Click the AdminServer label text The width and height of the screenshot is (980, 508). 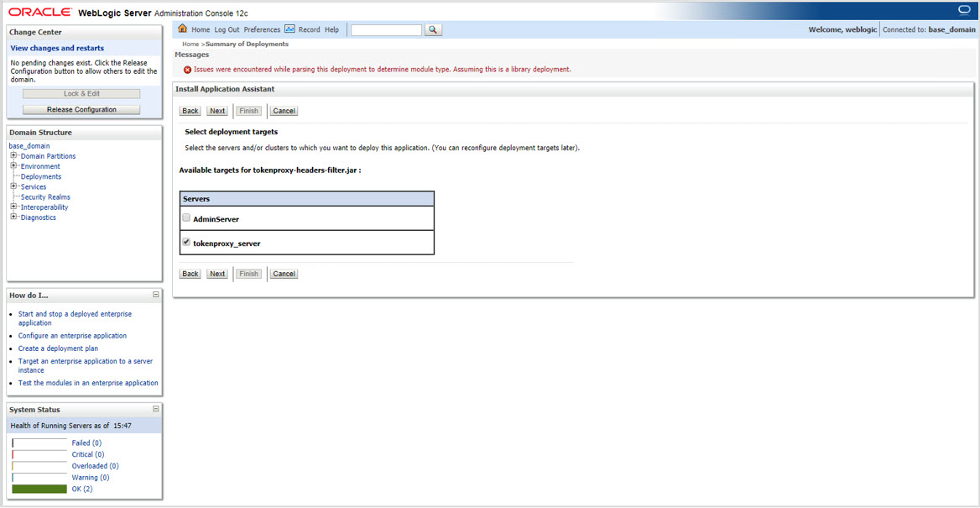point(216,220)
